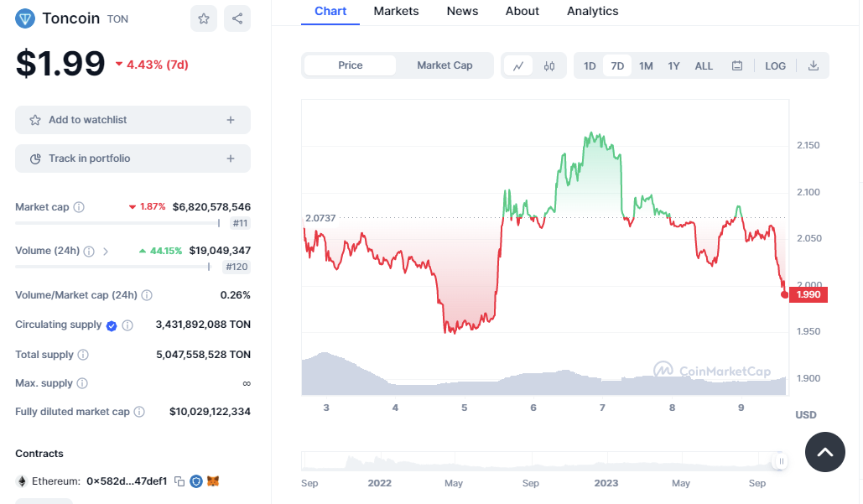The image size is (863, 504).
Task: Select the Price toggle option
Action: [x=350, y=65]
